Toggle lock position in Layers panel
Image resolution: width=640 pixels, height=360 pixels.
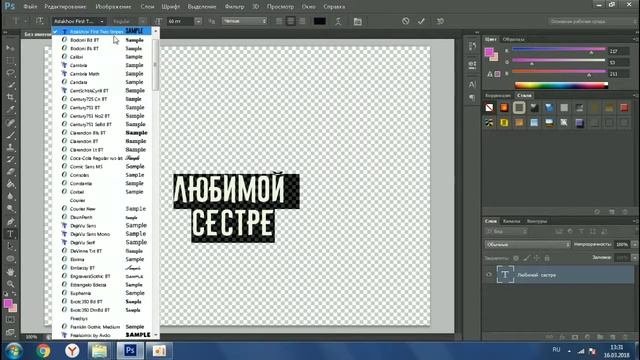click(x=537, y=258)
